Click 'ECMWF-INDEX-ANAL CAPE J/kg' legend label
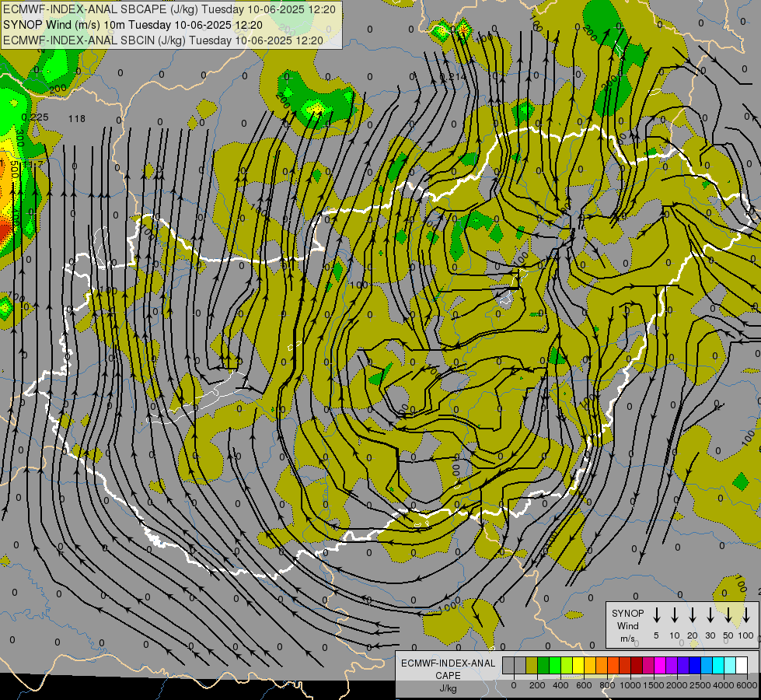 448,675
